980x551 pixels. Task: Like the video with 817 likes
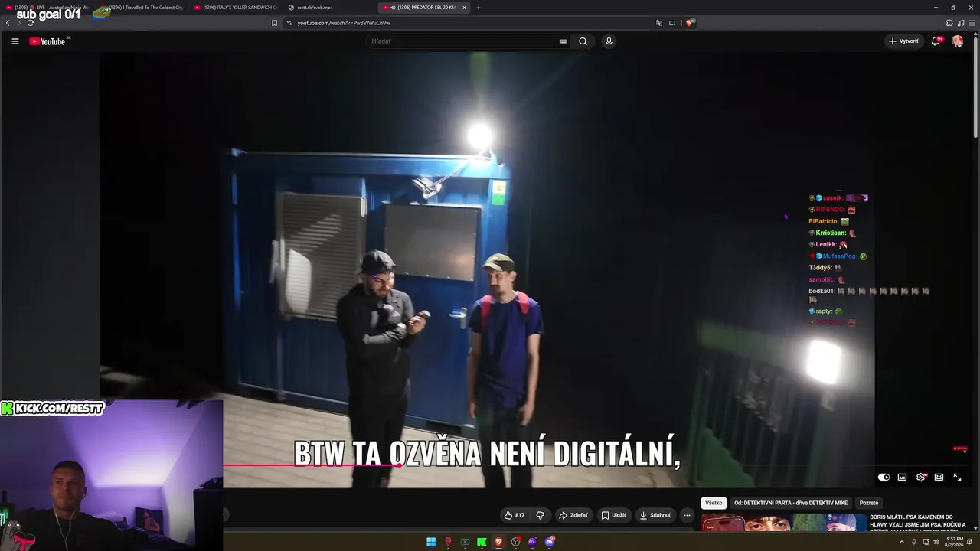pos(514,515)
